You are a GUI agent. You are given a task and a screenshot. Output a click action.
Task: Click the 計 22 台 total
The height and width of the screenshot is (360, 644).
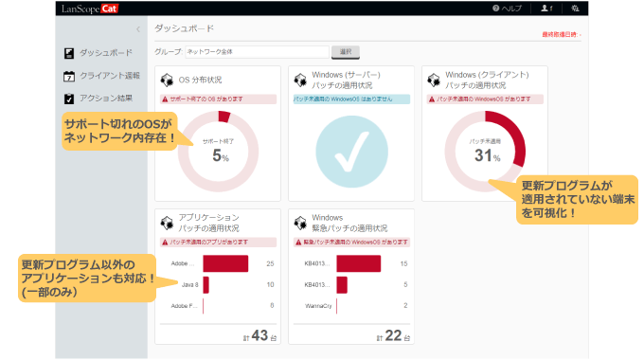[393, 335]
